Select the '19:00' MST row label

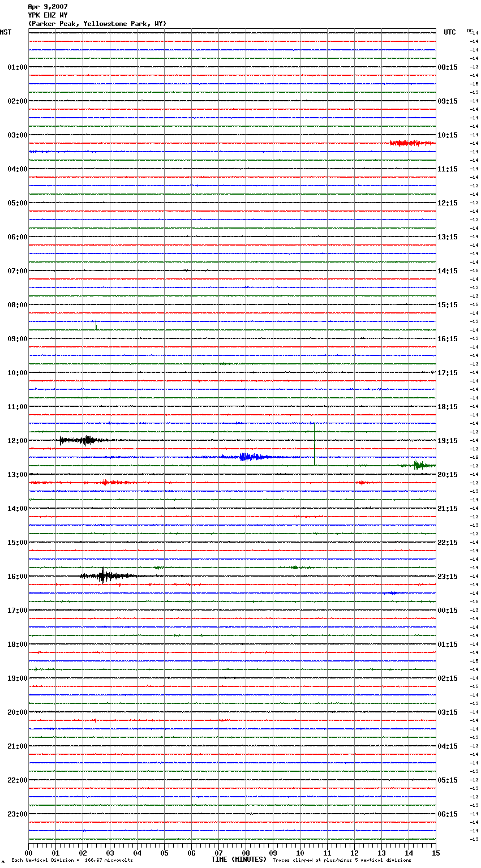tap(18, 678)
